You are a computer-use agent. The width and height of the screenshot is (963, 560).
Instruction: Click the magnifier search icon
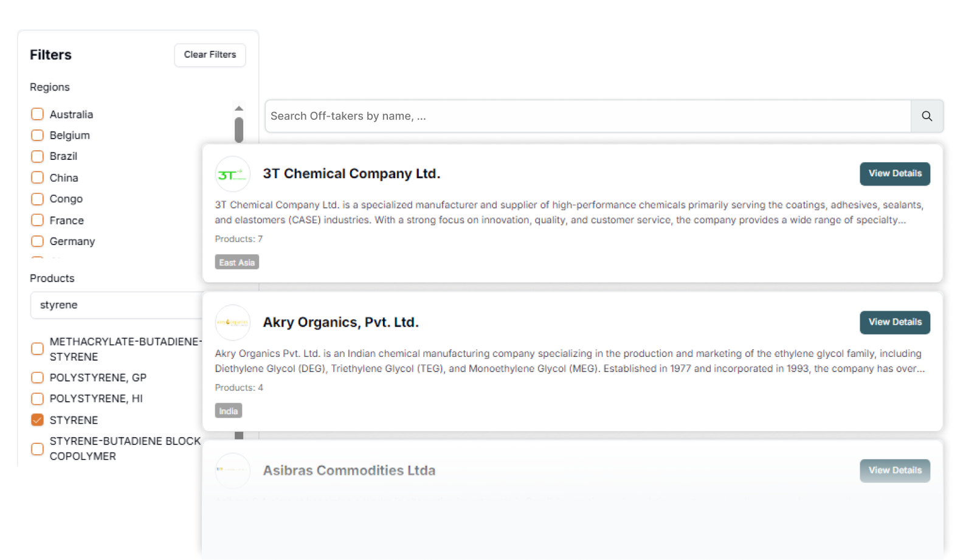coord(927,116)
